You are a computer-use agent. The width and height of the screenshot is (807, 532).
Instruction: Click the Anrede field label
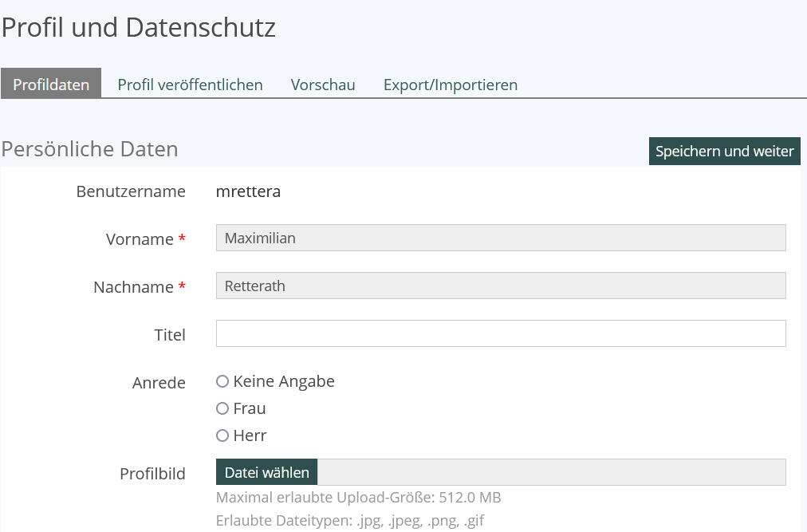159,383
